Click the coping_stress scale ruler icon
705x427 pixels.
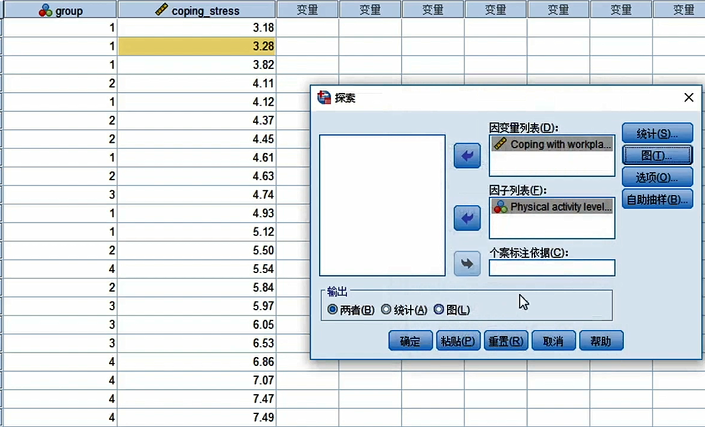(x=161, y=9)
